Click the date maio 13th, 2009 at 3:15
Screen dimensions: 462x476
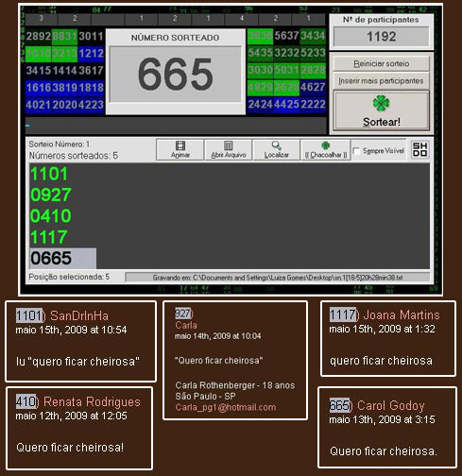click(382, 419)
